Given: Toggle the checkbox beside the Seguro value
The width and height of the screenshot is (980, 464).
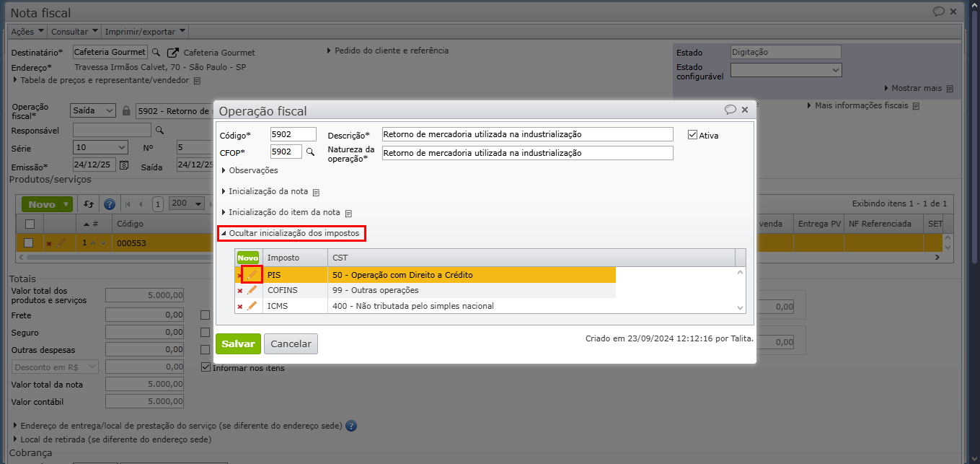Looking at the screenshot, I should pyautogui.click(x=206, y=333).
